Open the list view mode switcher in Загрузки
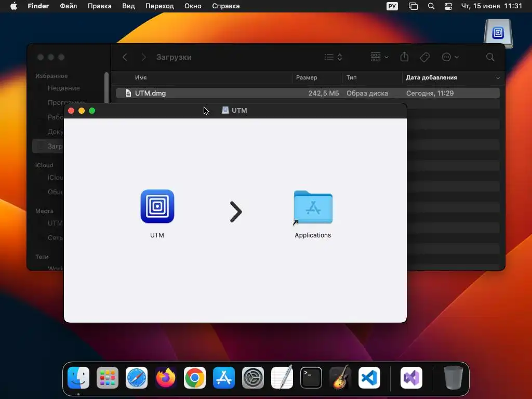The image size is (532, 399). pyautogui.click(x=333, y=57)
